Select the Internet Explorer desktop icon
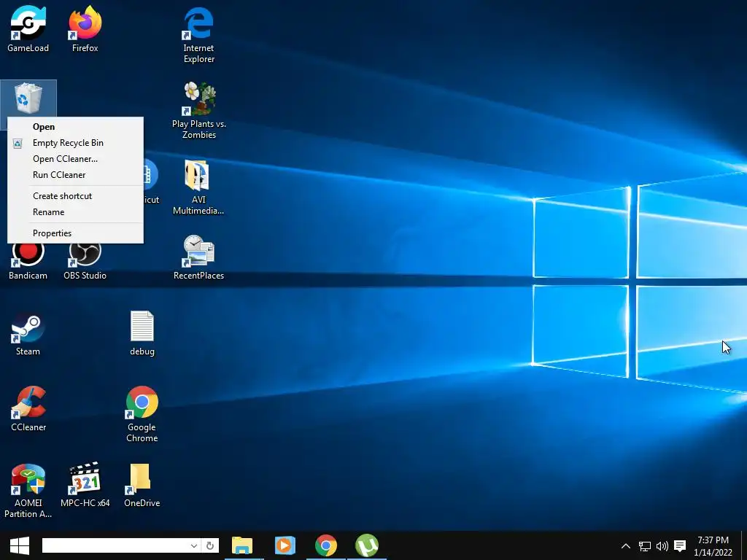The width and height of the screenshot is (747, 560). coord(198,34)
